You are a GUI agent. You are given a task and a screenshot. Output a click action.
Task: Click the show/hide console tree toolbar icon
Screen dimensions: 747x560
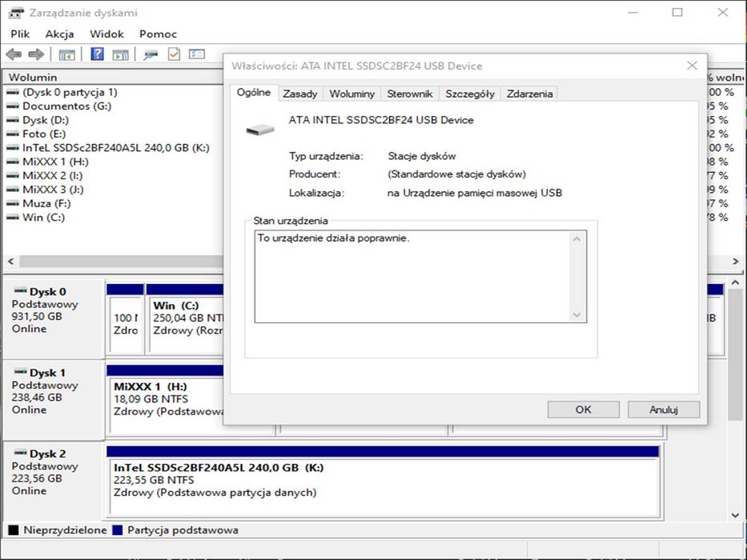click(66, 54)
